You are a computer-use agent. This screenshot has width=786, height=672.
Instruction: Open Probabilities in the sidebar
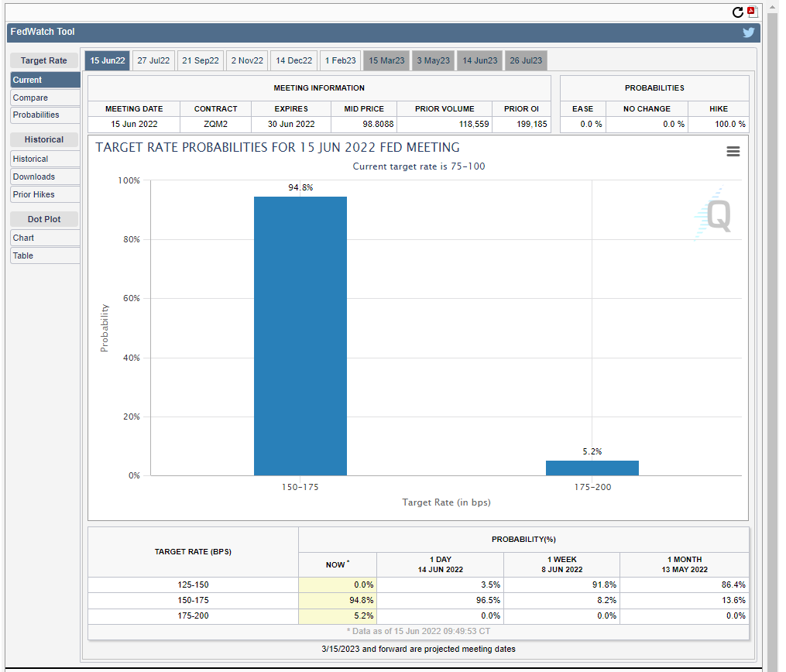click(45, 115)
